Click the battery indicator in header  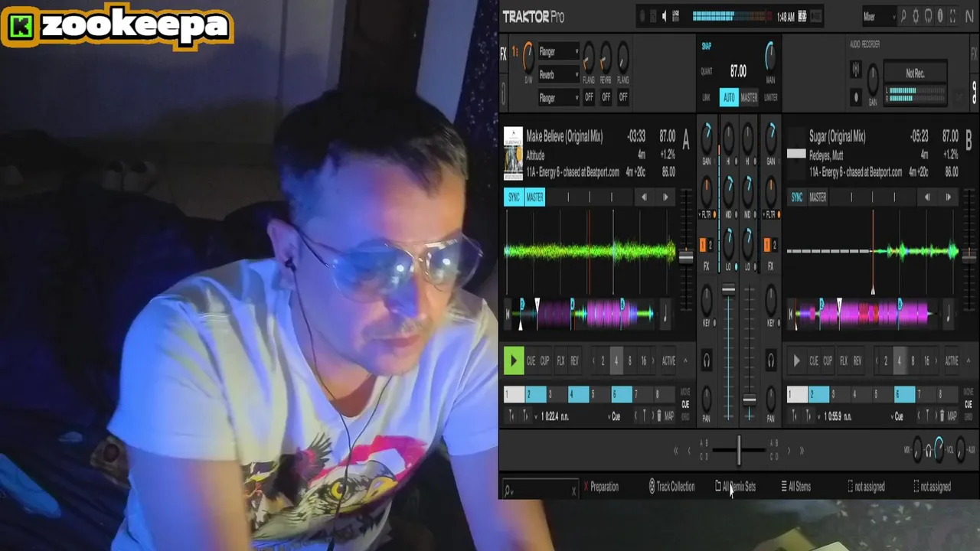pyautogui.click(x=802, y=17)
